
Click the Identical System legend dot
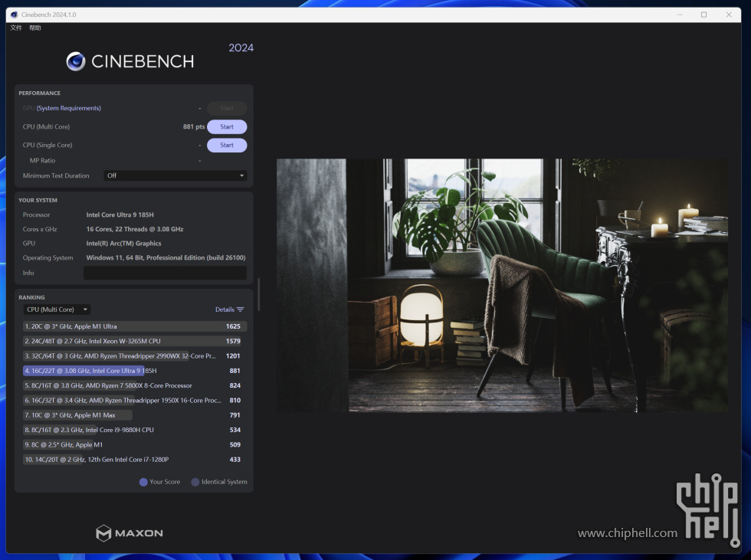[x=195, y=482]
